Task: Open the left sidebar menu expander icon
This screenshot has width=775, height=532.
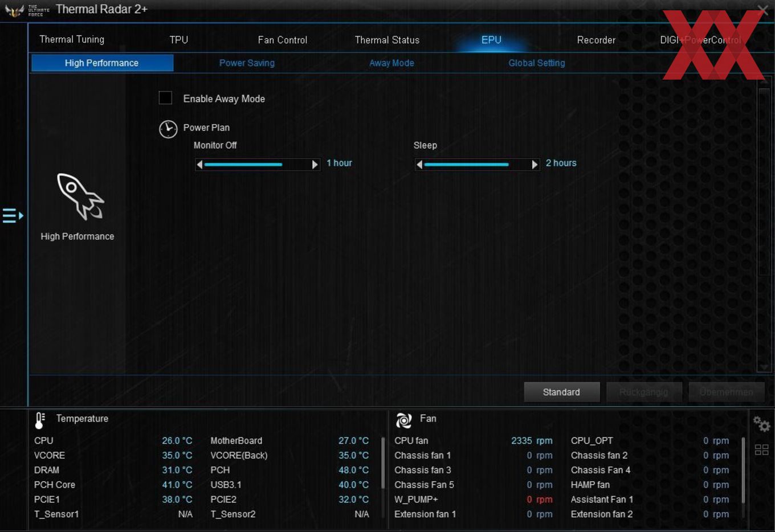Action: pos(13,215)
